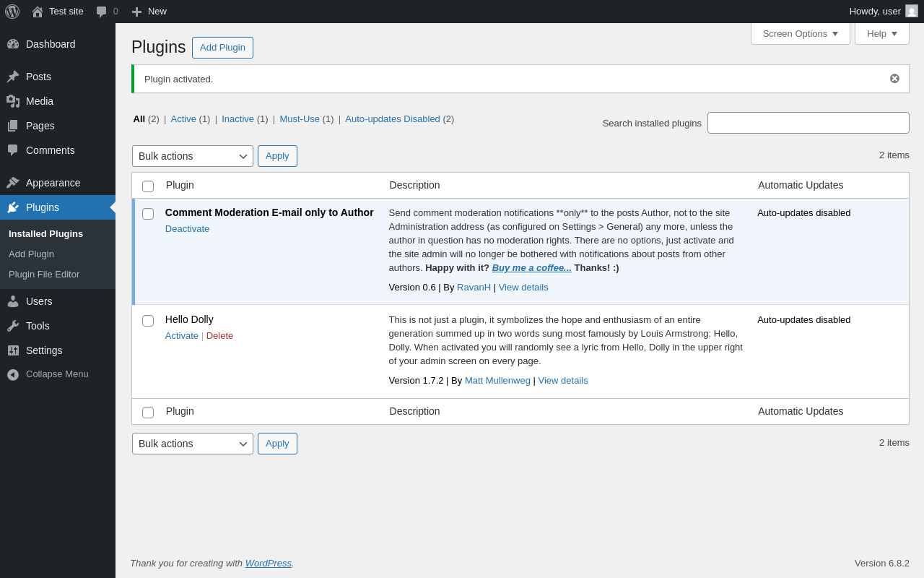Click the Test site home icon

(38, 12)
